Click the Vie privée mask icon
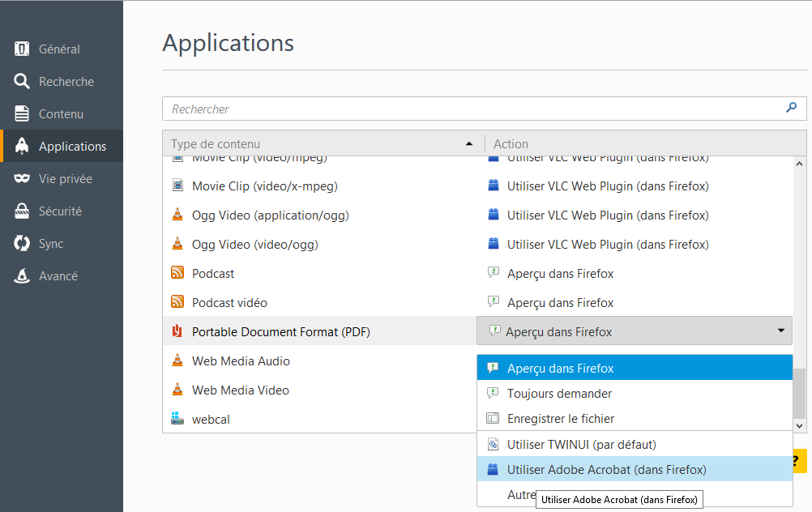The height and width of the screenshot is (512, 812). coord(23,178)
